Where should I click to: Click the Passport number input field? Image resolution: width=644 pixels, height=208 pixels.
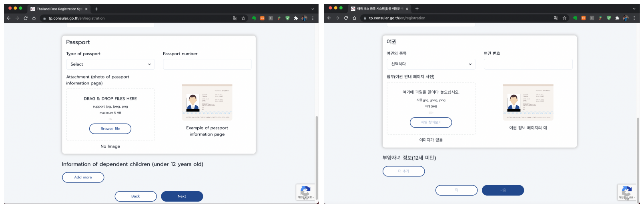[x=207, y=64]
